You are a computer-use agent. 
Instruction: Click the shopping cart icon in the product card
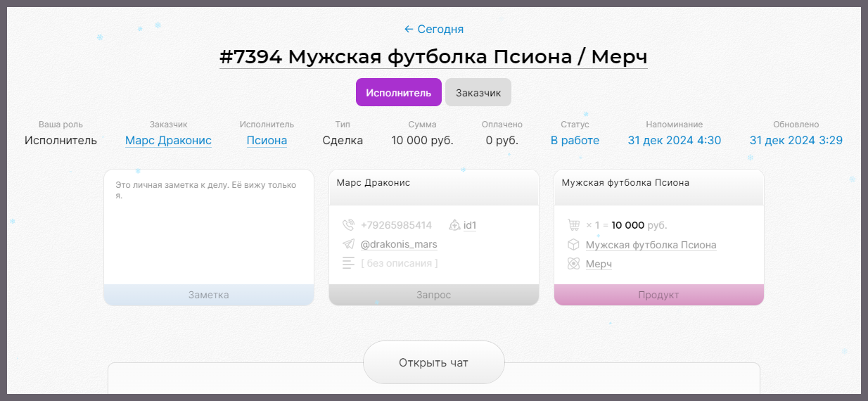click(573, 225)
